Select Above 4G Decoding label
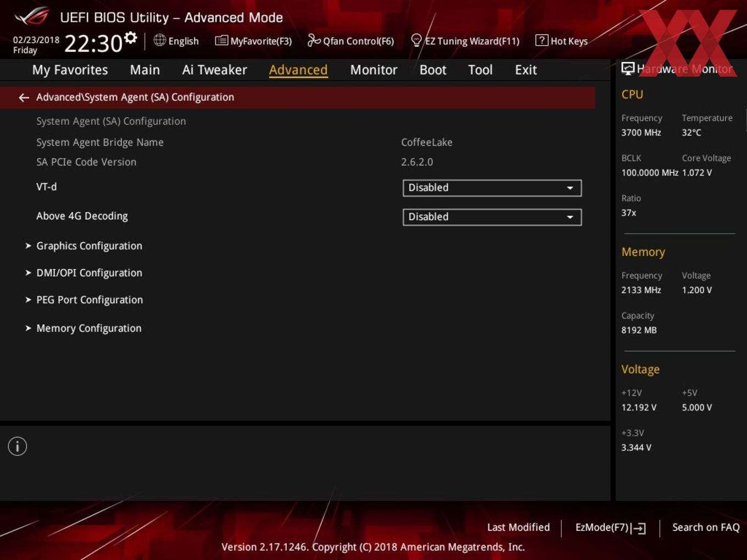The width and height of the screenshot is (747, 560). point(82,216)
